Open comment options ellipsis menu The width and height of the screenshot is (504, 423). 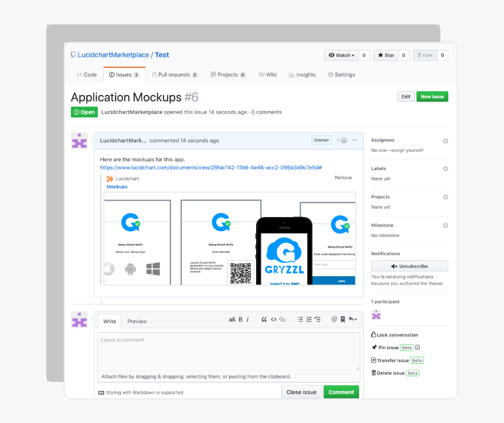tap(355, 140)
